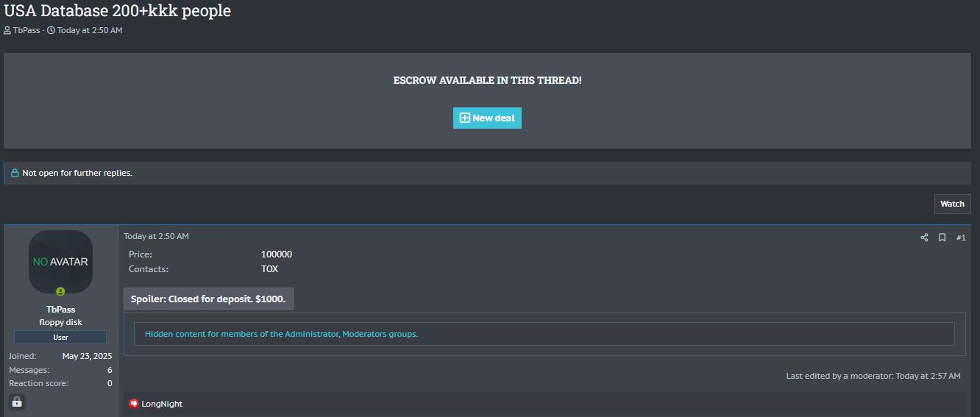
Task: Bookmark the post using the bookmark icon
Action: 942,238
